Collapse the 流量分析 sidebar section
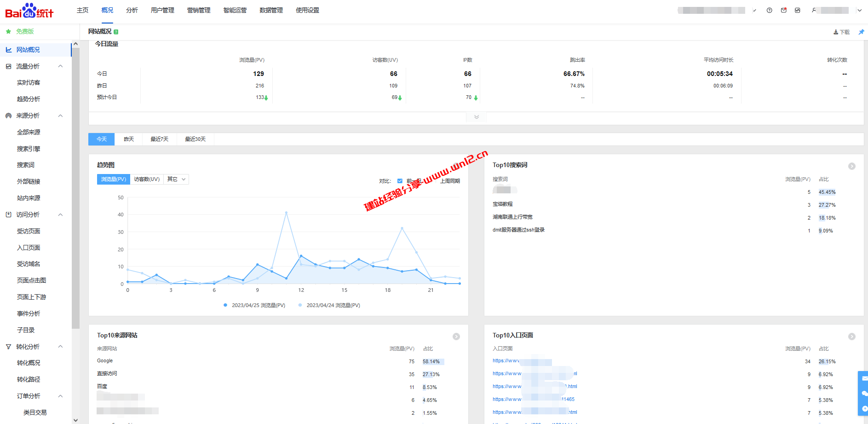This screenshot has width=868, height=424. tap(60, 66)
